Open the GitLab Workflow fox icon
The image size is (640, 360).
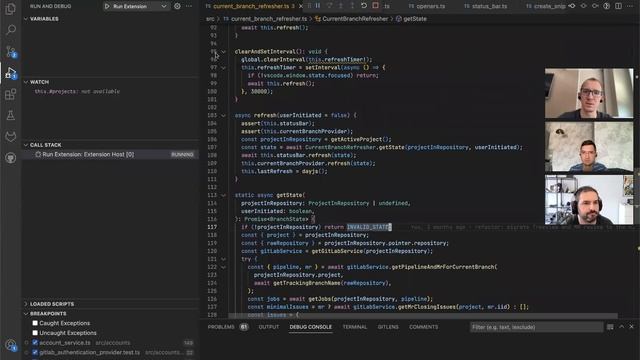point(11,136)
